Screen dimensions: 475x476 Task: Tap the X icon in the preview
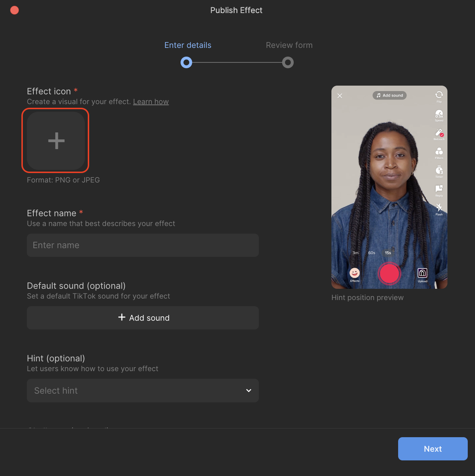point(340,96)
